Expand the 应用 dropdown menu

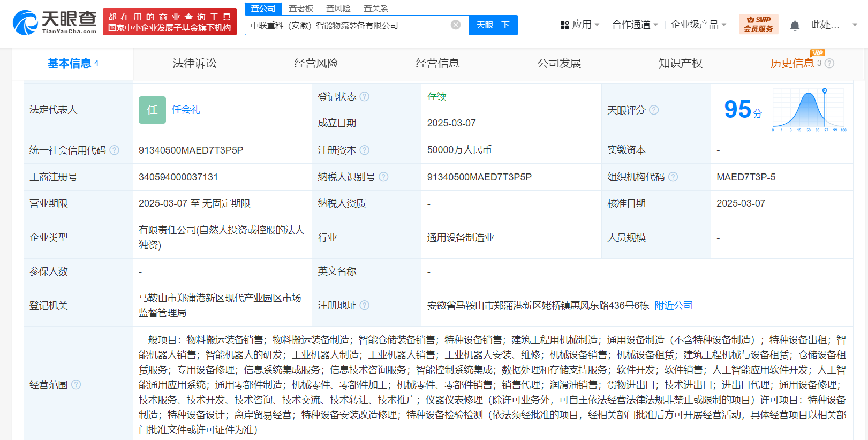tap(580, 25)
